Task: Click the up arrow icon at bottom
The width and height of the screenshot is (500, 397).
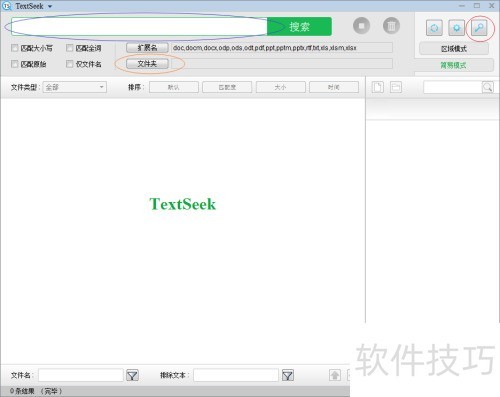Action: (x=335, y=375)
